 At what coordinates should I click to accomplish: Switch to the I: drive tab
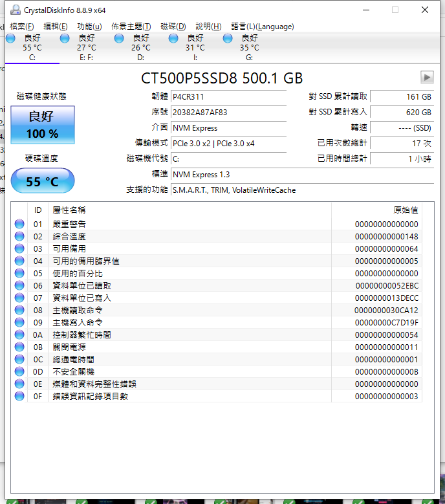195,48
